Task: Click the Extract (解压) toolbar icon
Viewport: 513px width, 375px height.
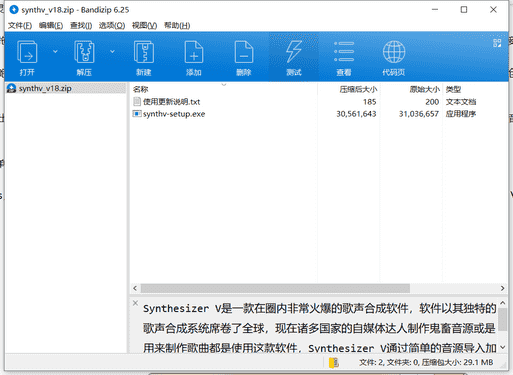Action: [84, 52]
